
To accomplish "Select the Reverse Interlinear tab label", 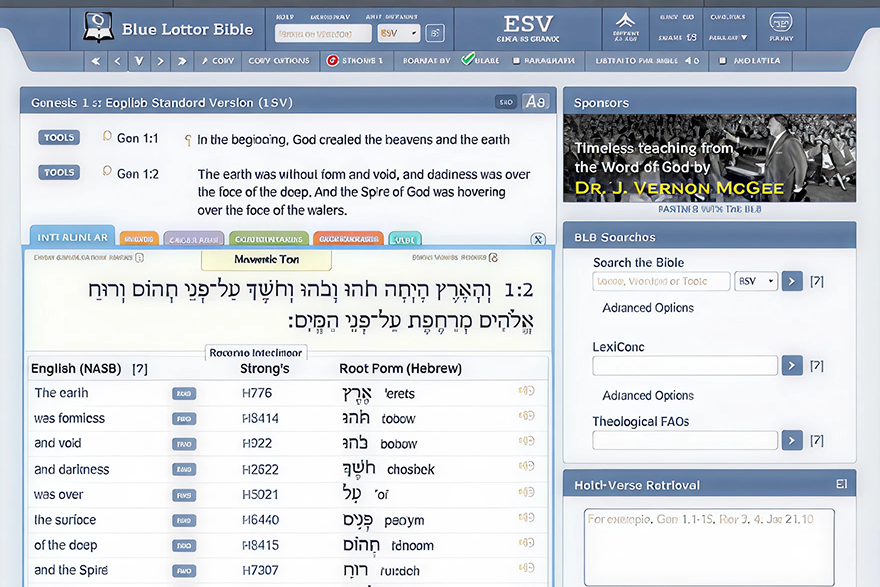I will 256,352.
